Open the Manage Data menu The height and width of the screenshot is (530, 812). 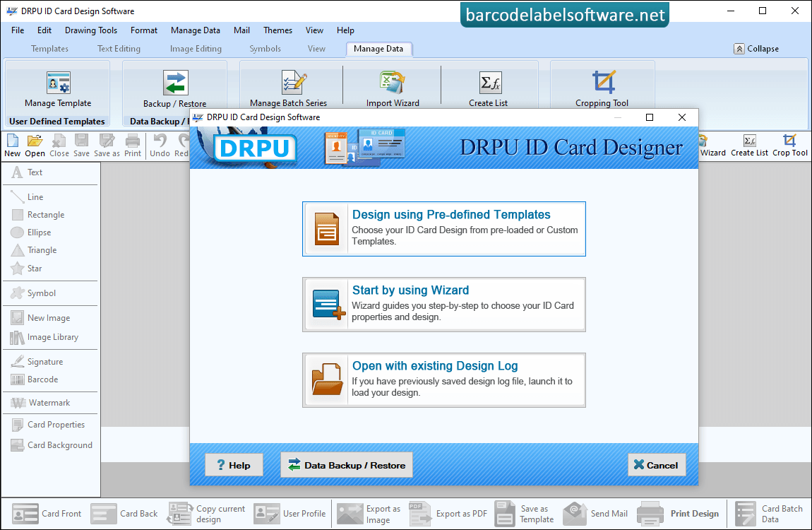[x=195, y=30]
